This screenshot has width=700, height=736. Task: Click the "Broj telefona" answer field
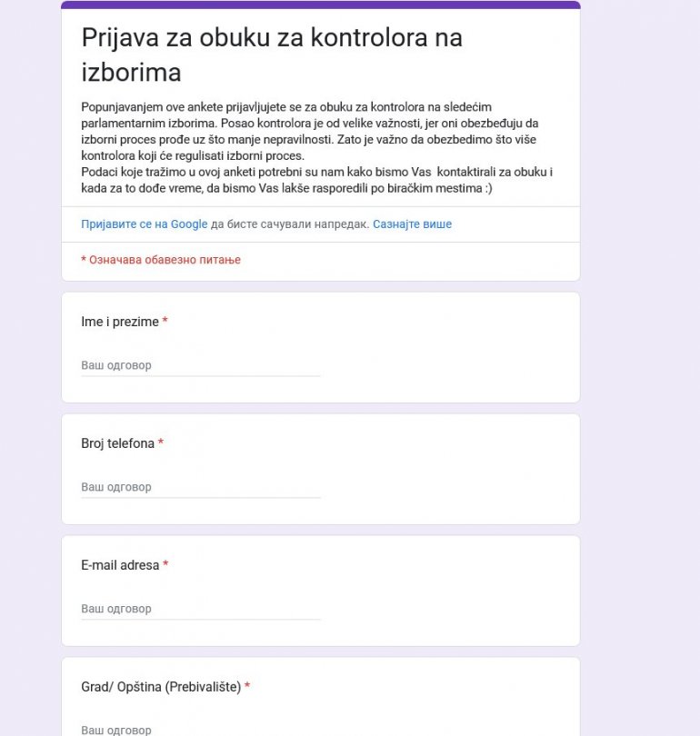coord(200,487)
